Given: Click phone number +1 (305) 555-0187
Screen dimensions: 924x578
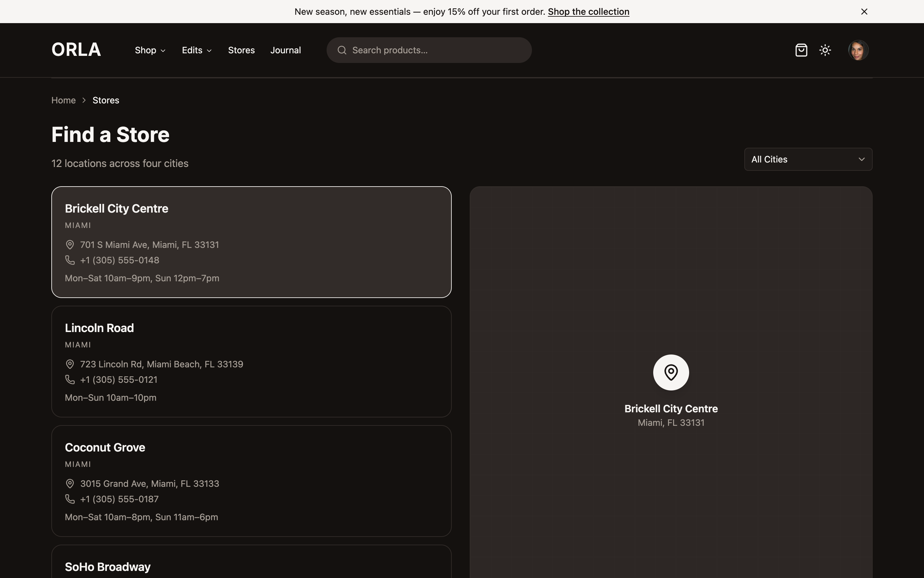Looking at the screenshot, I should 119,499.
